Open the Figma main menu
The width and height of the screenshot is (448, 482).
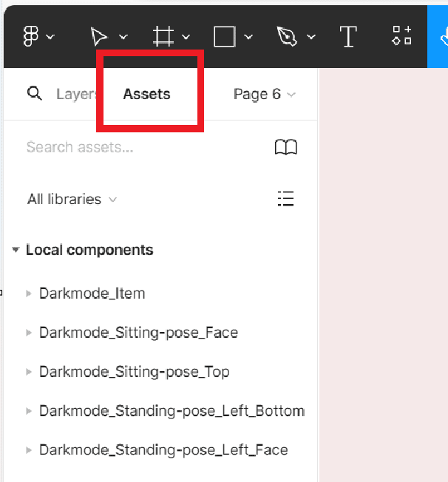[x=31, y=36]
